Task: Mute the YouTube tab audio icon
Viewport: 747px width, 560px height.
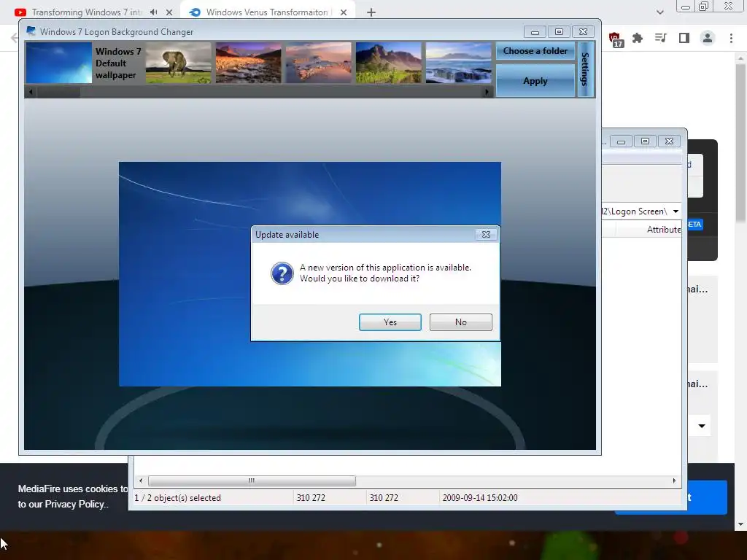Action: [153, 12]
